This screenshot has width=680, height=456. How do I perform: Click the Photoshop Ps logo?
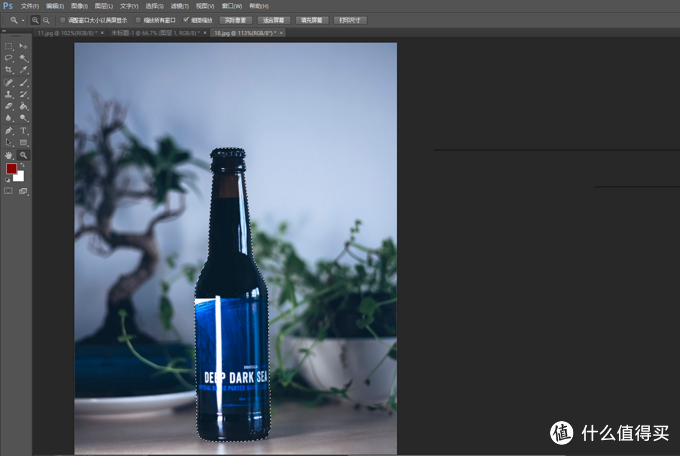[8, 6]
